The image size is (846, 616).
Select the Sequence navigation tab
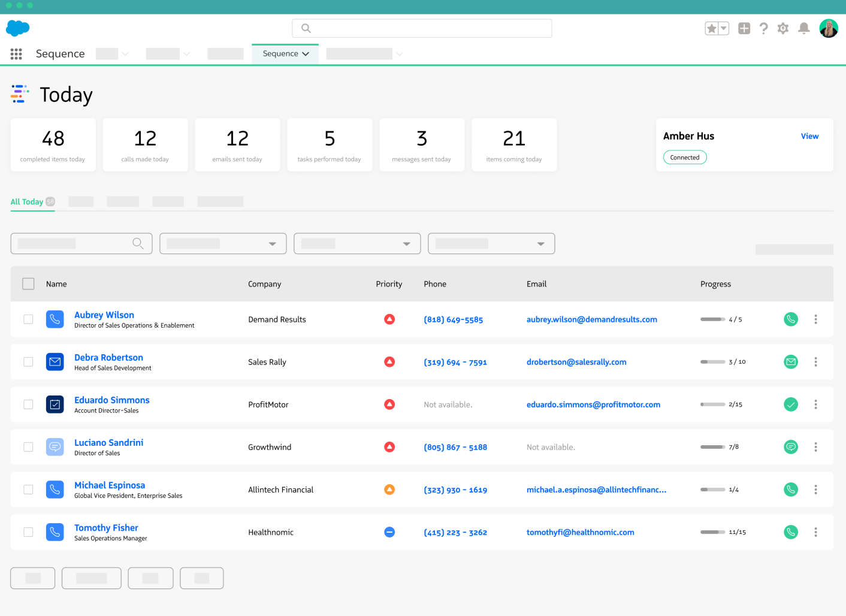[280, 54]
